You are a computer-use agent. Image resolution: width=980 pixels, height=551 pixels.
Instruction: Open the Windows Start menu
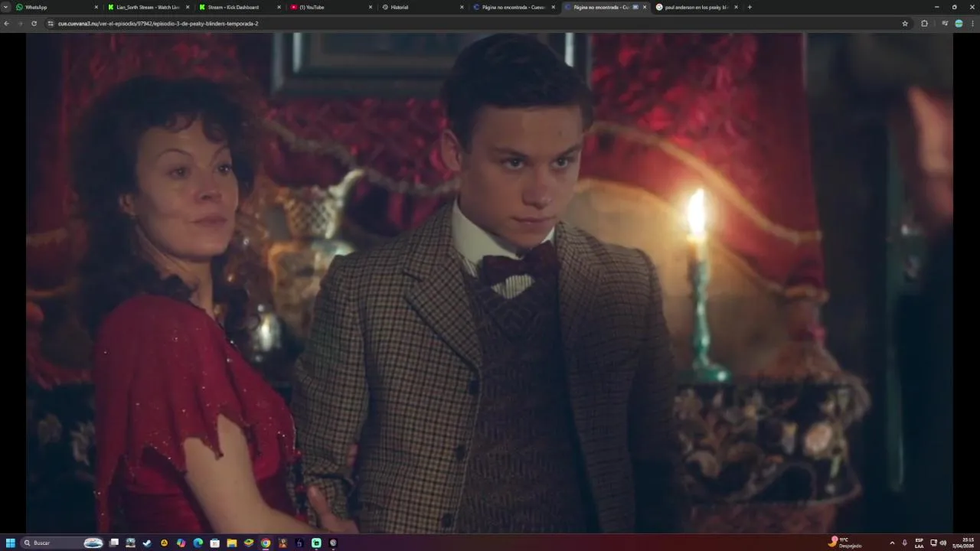[x=11, y=543]
